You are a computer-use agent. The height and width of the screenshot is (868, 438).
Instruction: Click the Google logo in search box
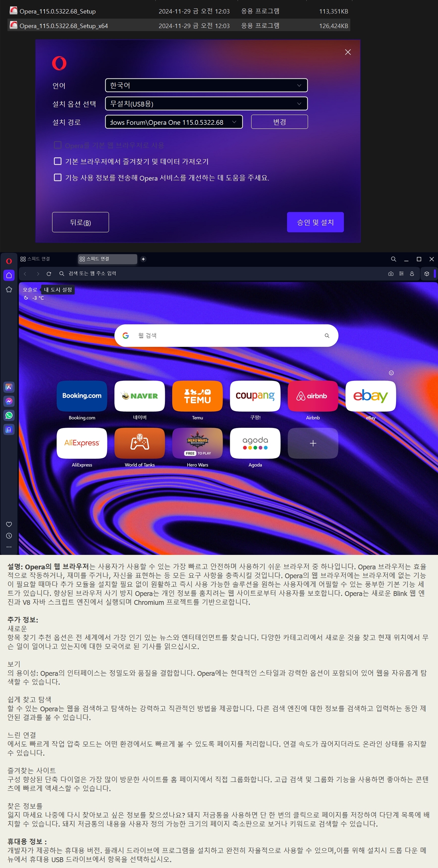point(126,335)
